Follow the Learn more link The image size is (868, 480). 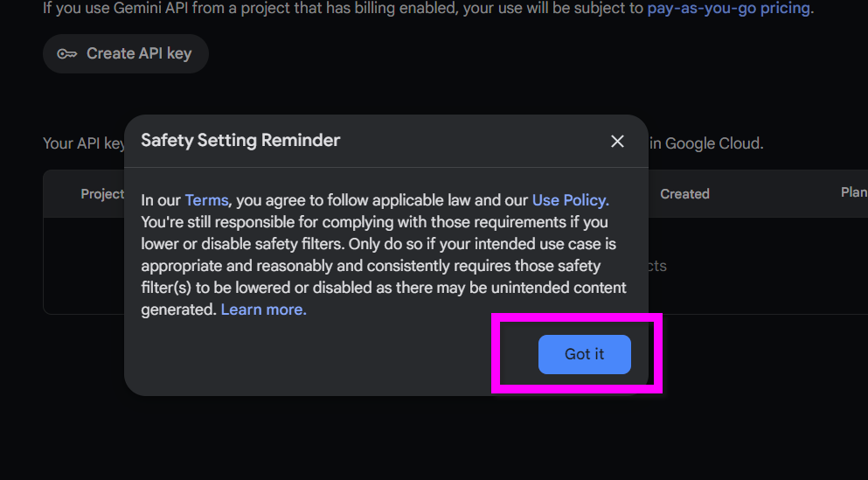[263, 310]
